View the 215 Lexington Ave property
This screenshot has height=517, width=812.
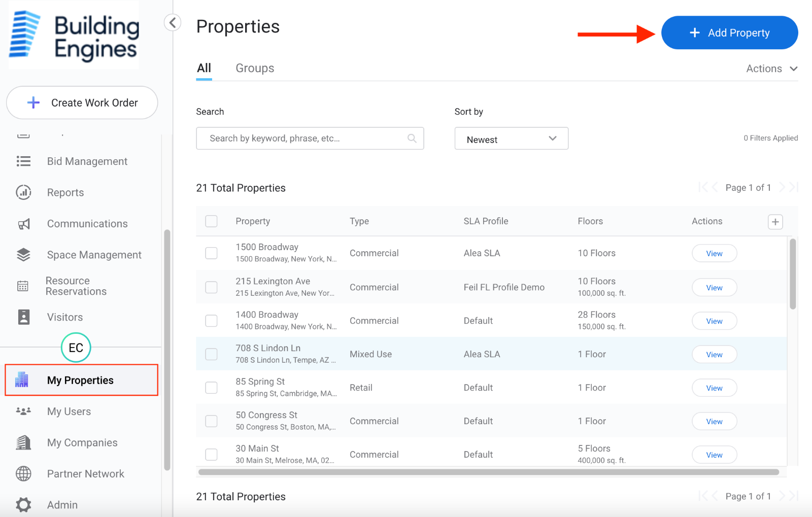714,288
